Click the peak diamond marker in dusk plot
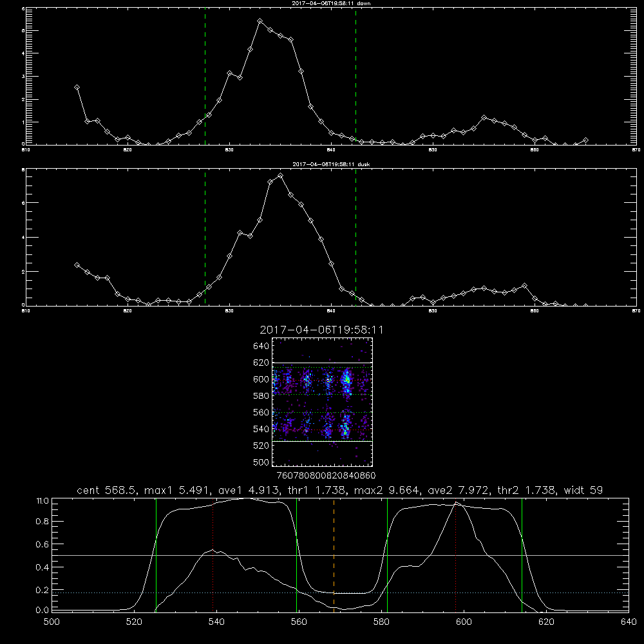This screenshot has height=644, width=644. coord(281,176)
